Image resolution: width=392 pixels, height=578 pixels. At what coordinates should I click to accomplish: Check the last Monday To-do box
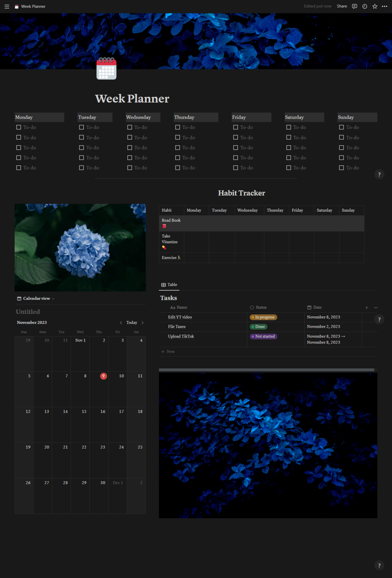[x=18, y=168]
